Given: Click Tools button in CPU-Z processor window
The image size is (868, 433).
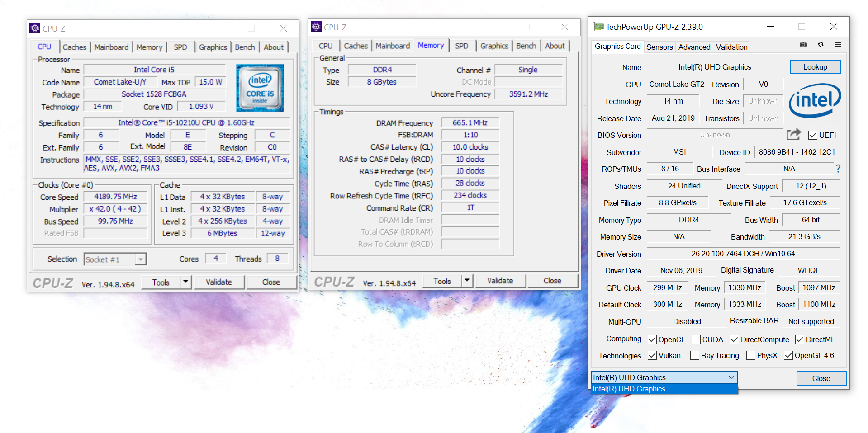Looking at the screenshot, I should (x=161, y=282).
